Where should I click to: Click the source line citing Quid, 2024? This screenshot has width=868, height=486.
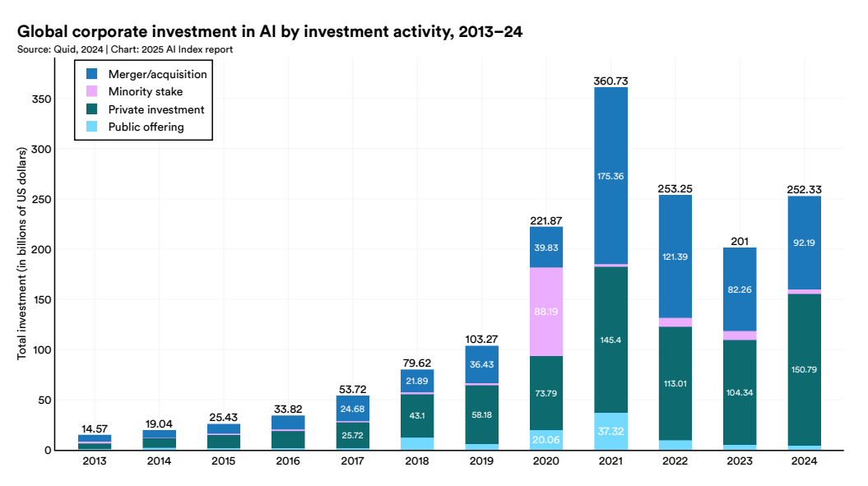pos(124,49)
